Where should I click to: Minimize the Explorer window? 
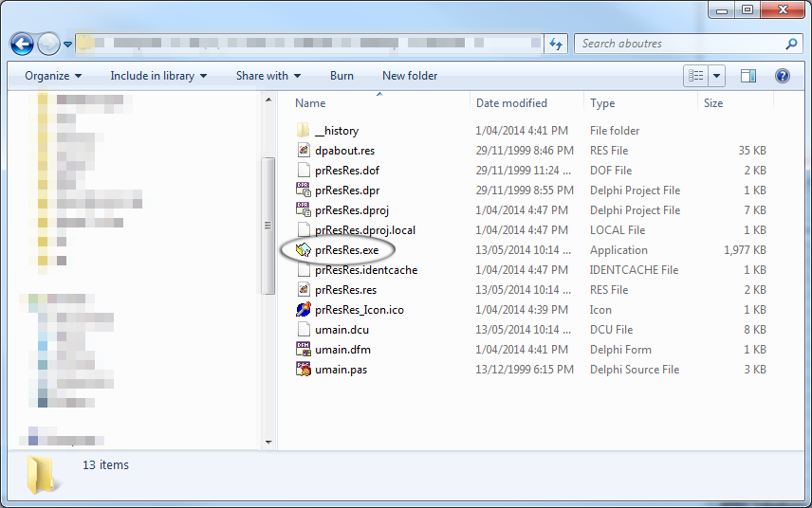click(722, 10)
